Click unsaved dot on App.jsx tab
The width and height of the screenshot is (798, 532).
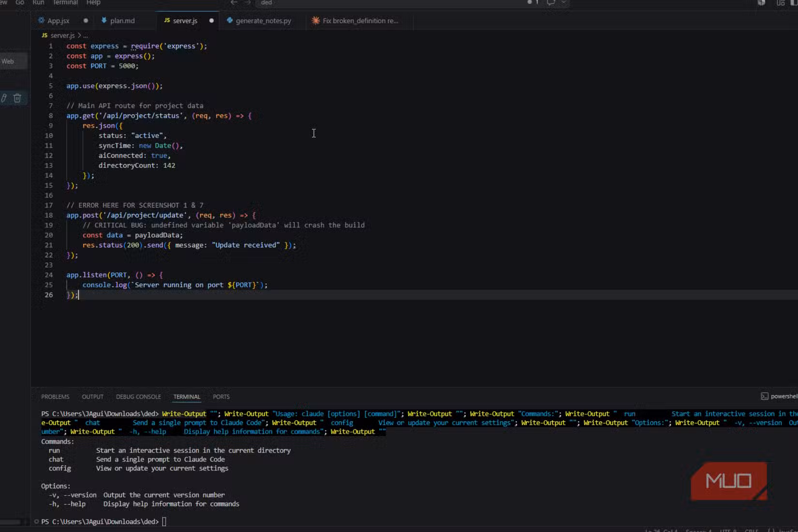coord(86,21)
